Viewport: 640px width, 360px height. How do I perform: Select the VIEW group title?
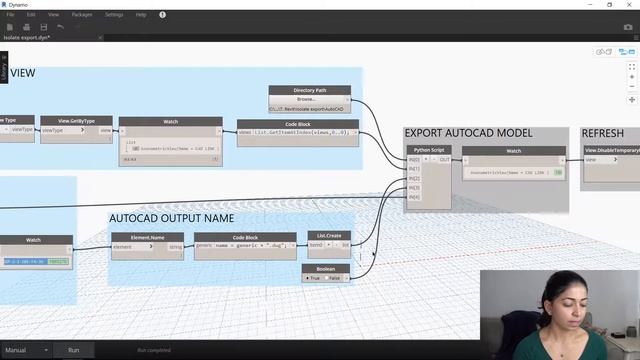pos(23,73)
